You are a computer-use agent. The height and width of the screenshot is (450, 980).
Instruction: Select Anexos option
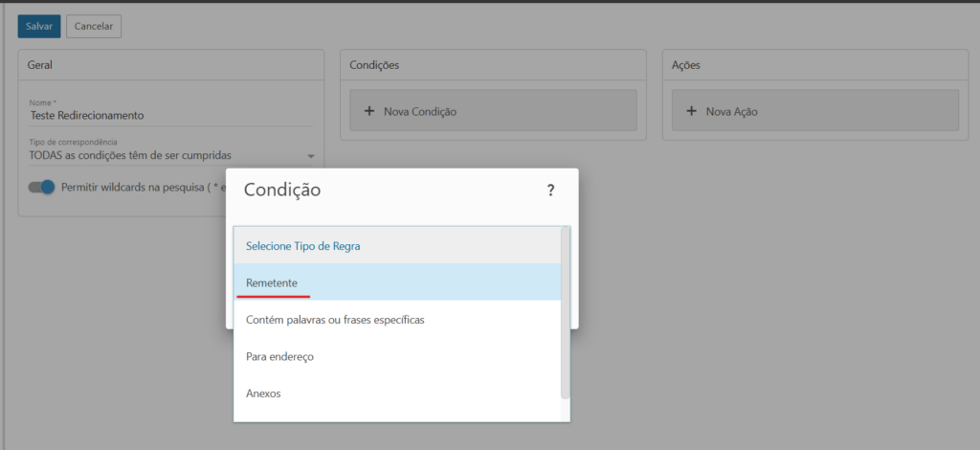coord(397,394)
